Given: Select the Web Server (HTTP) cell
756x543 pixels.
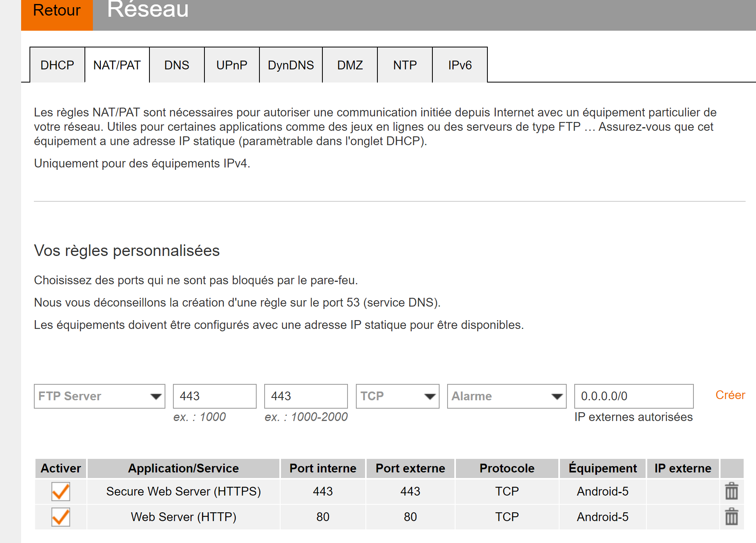Looking at the screenshot, I should [183, 517].
